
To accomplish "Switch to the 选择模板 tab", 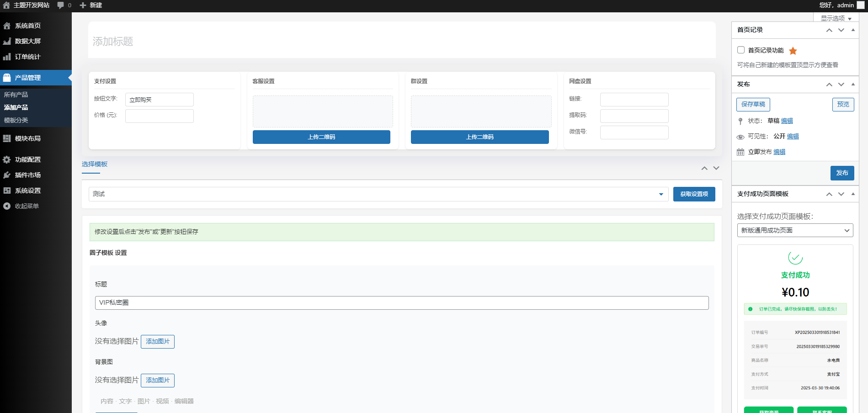I will (95, 164).
